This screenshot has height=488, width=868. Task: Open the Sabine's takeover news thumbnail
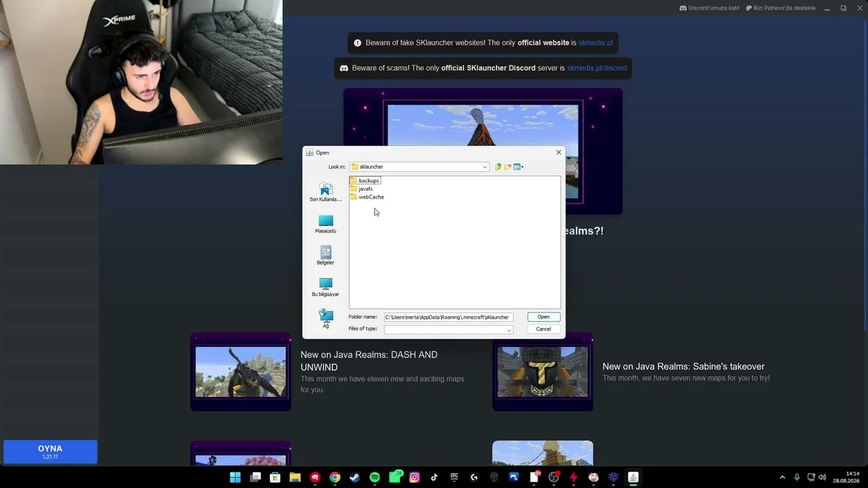click(542, 371)
